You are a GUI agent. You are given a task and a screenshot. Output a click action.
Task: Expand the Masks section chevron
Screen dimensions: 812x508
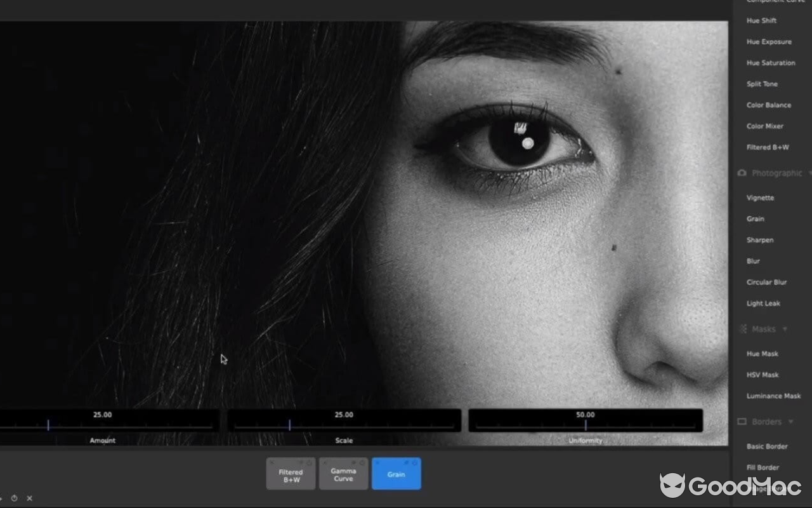click(x=785, y=329)
